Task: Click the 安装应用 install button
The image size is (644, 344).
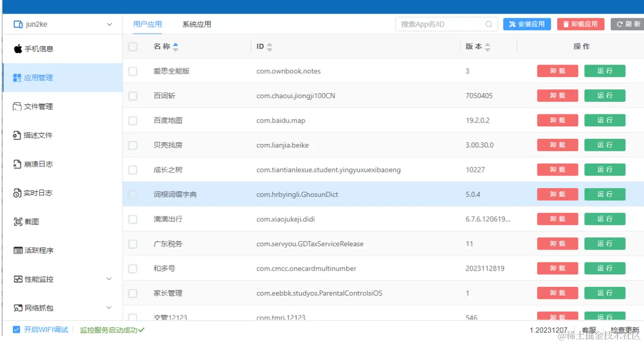Action: click(527, 24)
